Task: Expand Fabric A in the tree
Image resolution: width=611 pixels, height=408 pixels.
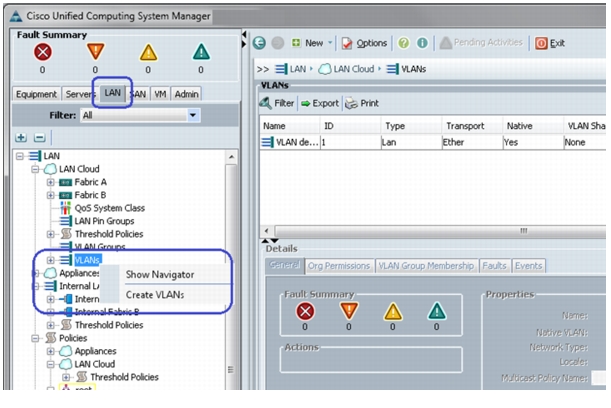Action: click(x=50, y=182)
